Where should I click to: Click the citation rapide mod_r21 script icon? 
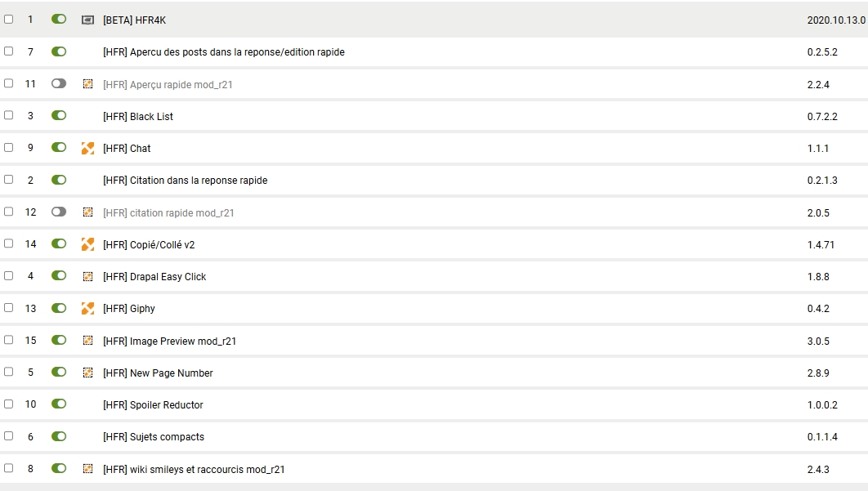tap(87, 212)
